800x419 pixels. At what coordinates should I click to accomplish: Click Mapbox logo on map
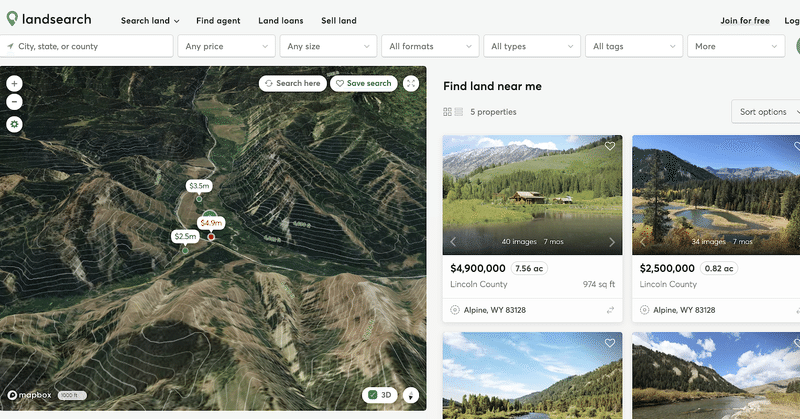[30, 395]
